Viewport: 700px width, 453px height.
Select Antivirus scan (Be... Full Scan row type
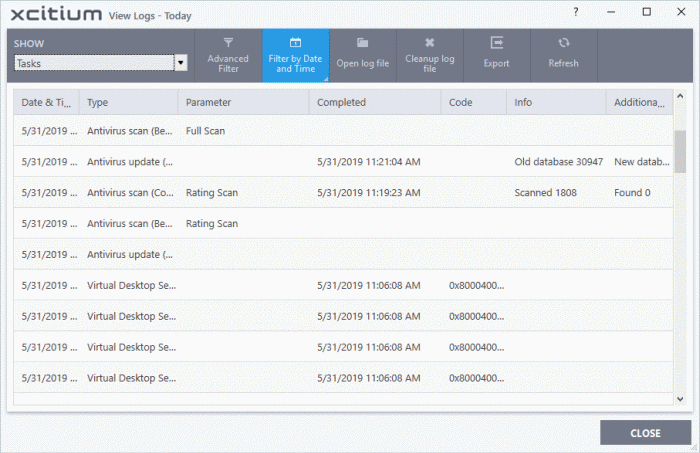point(129,131)
